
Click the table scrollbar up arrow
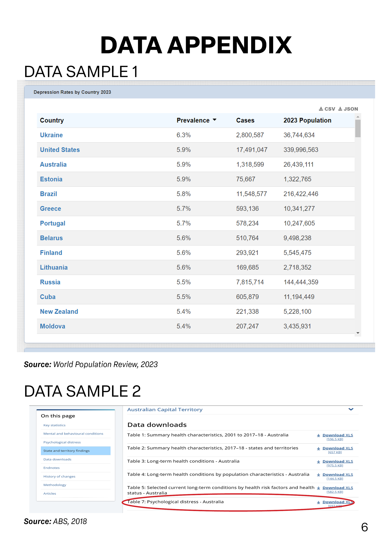(x=358, y=117)
